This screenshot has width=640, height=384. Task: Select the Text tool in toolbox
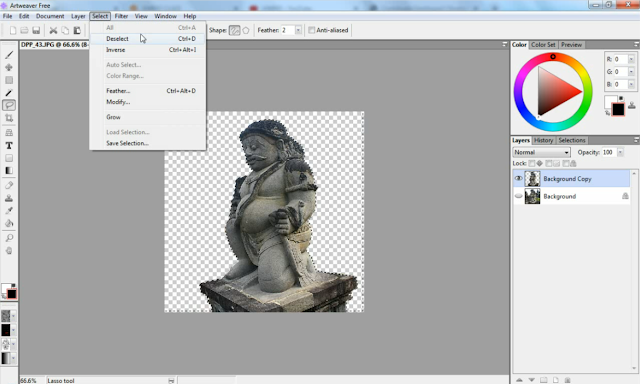[x=9, y=145]
